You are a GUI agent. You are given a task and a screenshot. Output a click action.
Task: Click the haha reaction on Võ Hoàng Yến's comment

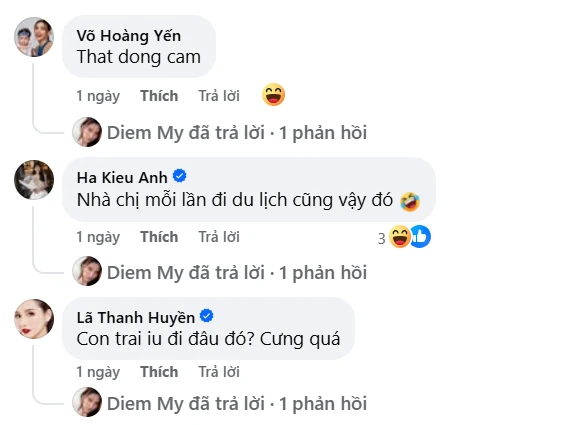coord(273,95)
